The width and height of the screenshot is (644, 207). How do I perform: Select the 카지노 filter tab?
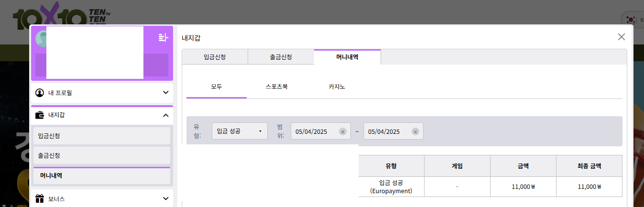[x=337, y=87]
